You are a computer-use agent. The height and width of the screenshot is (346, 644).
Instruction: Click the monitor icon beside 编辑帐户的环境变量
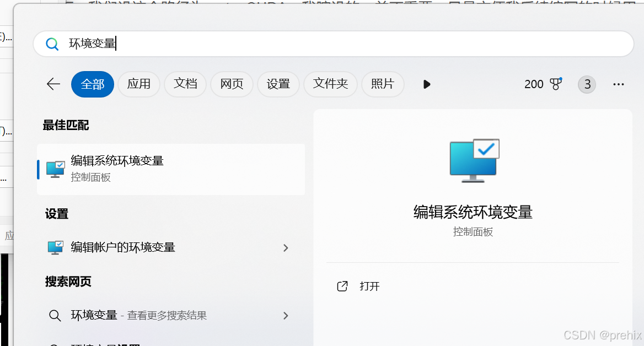tap(56, 248)
